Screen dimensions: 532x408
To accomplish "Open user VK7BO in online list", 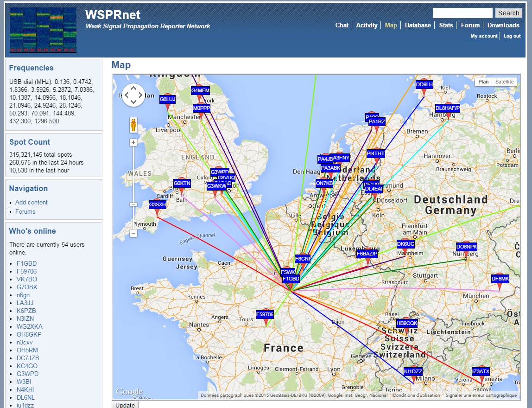I will pyautogui.click(x=27, y=280).
